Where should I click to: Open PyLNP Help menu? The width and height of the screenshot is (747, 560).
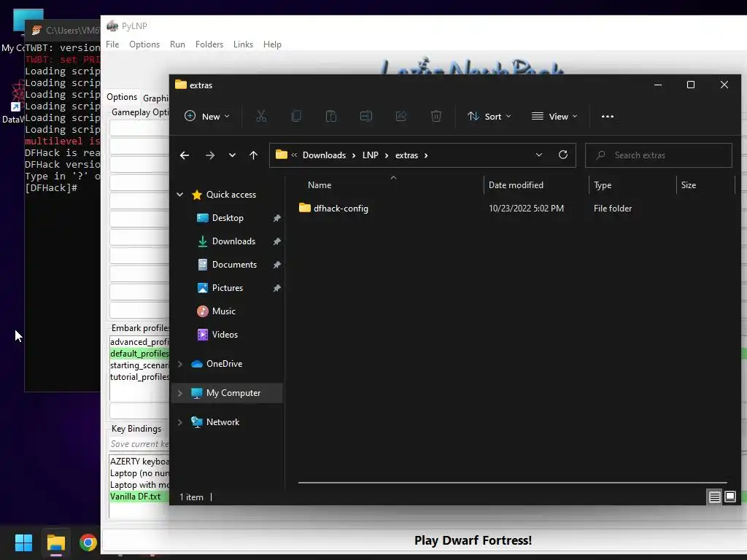tap(272, 44)
